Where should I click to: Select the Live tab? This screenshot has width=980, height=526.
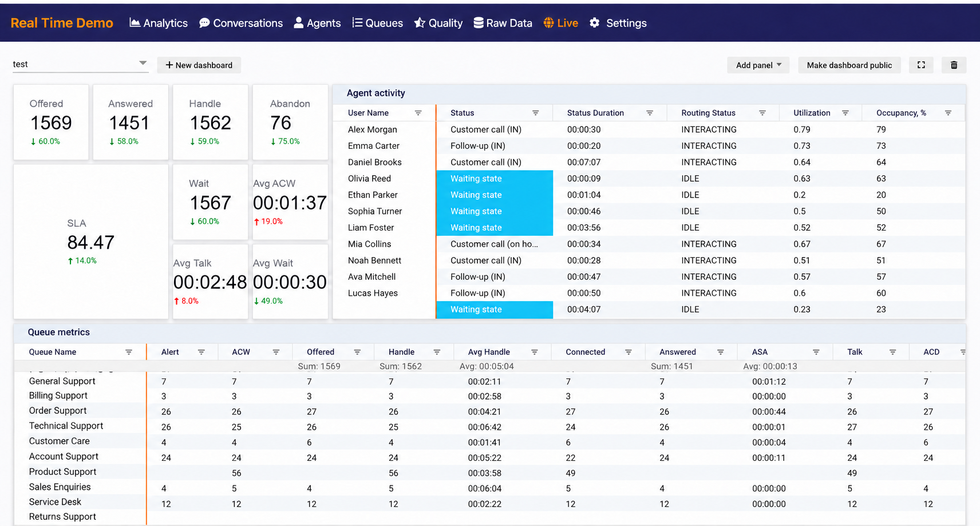point(561,23)
